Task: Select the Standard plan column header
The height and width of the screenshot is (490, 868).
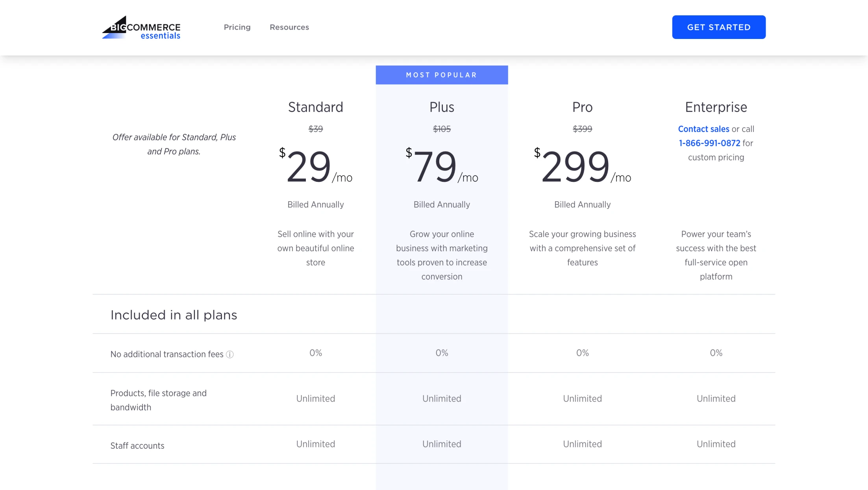Action: click(x=315, y=107)
